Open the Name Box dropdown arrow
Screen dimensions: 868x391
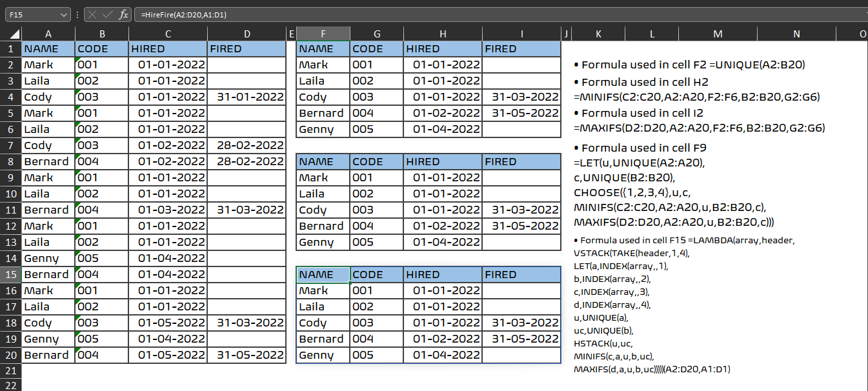click(x=63, y=15)
